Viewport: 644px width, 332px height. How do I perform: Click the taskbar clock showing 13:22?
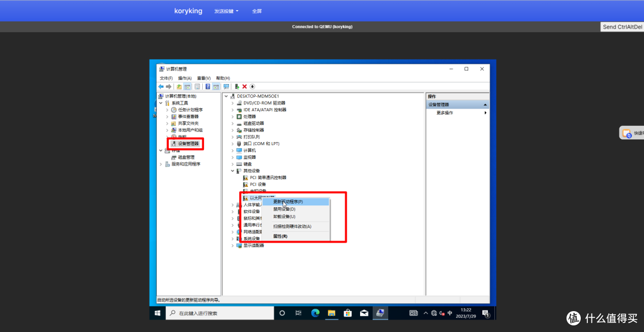[x=466, y=313]
